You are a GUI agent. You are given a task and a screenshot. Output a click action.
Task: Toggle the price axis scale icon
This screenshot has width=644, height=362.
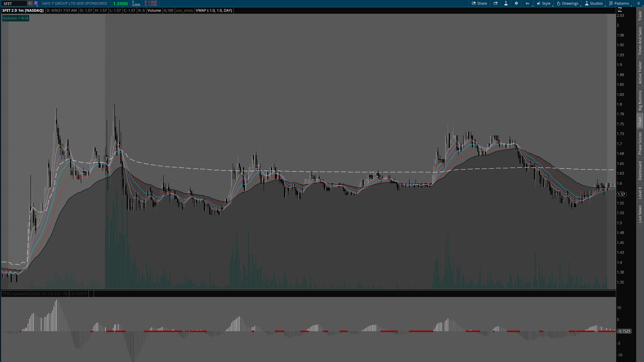620,10
